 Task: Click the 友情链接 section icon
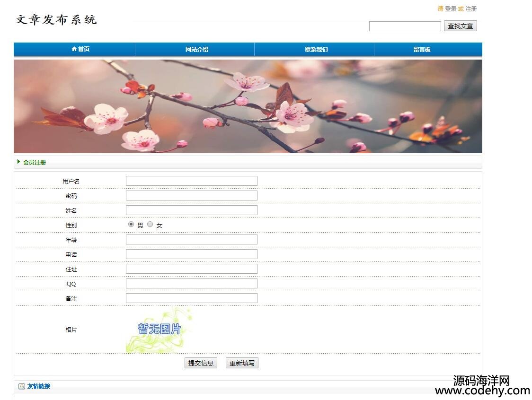pos(22,386)
